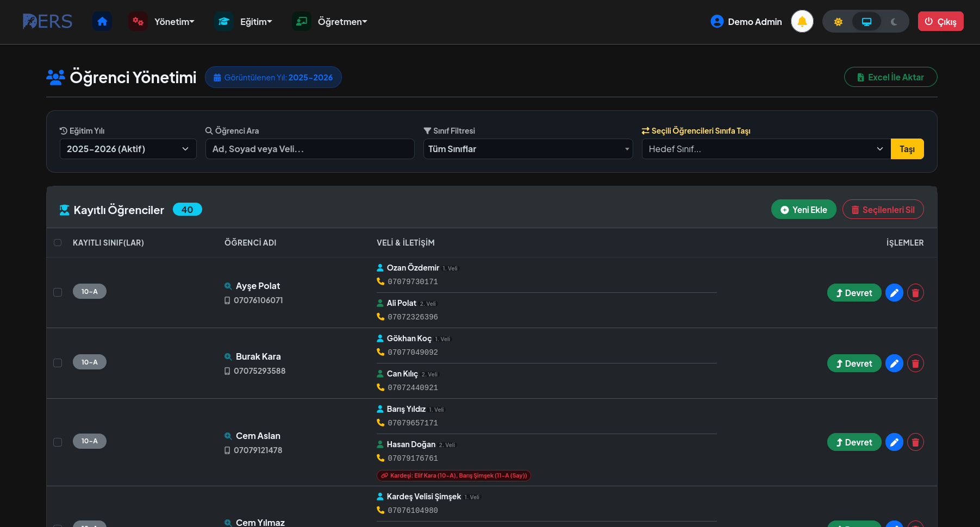
Task: Click the DERS logo
Action: [47, 22]
